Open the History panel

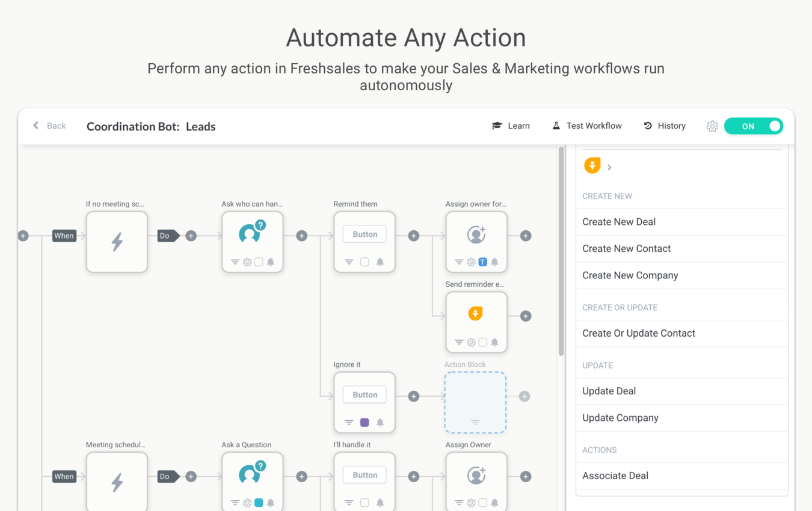[664, 126]
